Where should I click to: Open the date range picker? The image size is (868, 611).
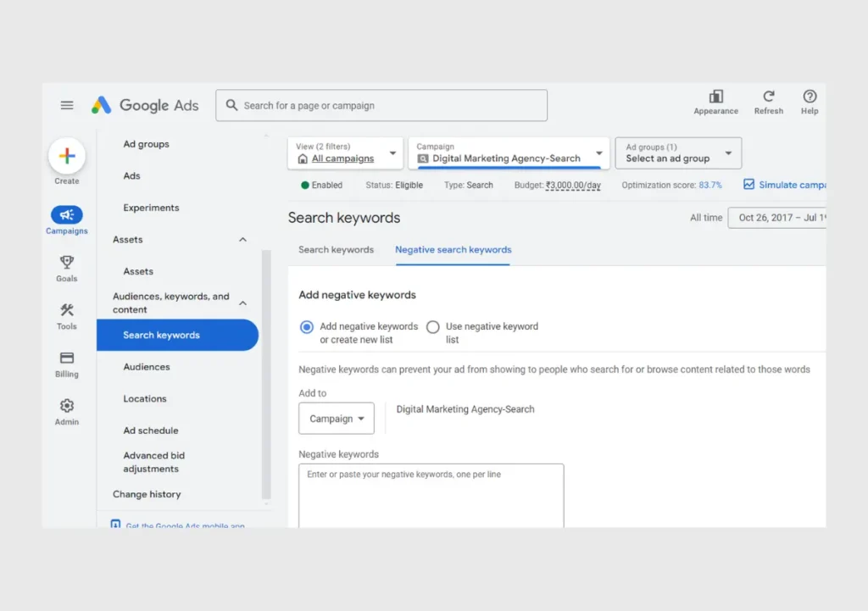(x=776, y=218)
